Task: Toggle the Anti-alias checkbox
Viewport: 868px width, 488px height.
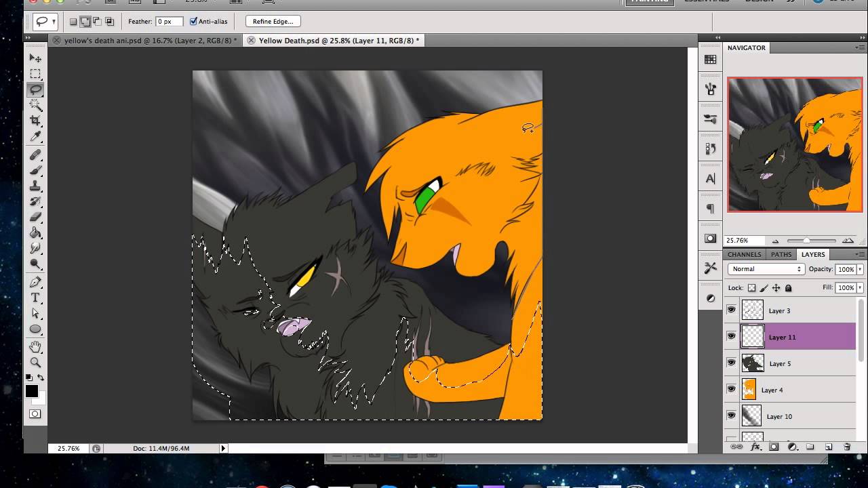Action: pos(193,22)
